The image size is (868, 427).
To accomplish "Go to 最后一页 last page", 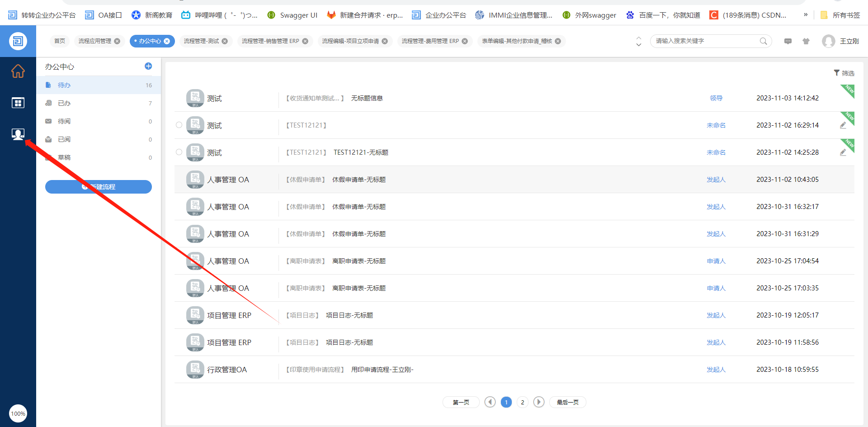I will point(568,402).
